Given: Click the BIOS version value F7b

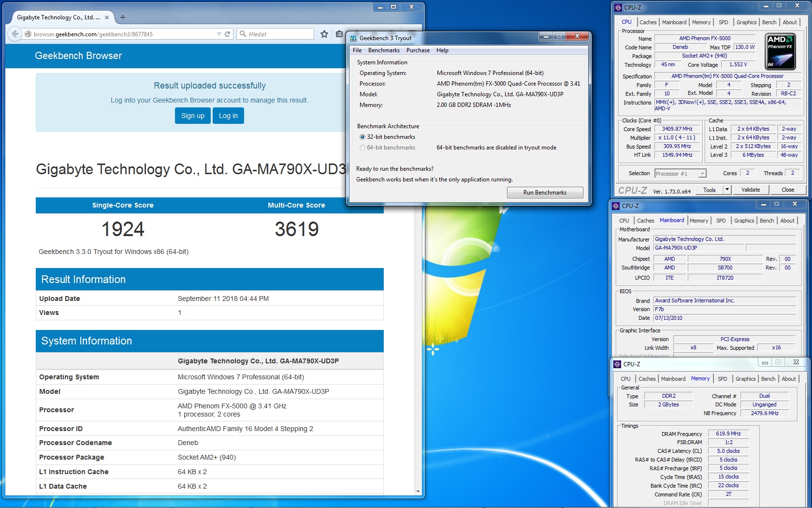Looking at the screenshot, I should pyautogui.click(x=725, y=309).
